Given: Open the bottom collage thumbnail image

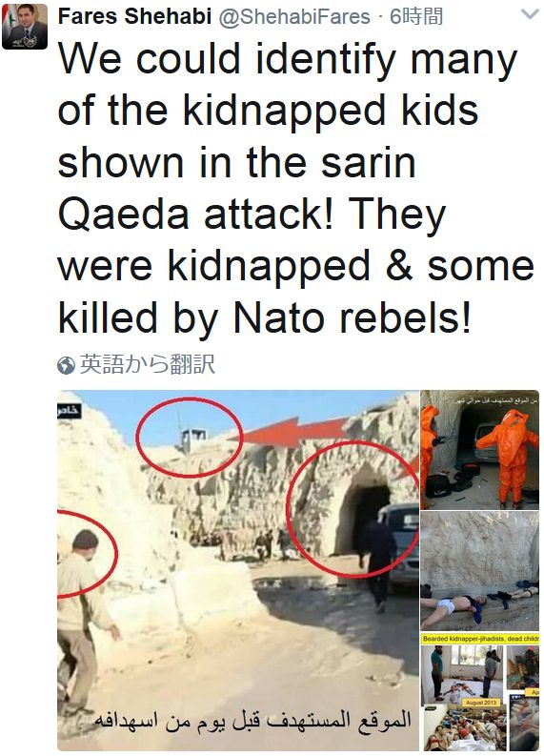Looking at the screenshot, I should 480,691.
